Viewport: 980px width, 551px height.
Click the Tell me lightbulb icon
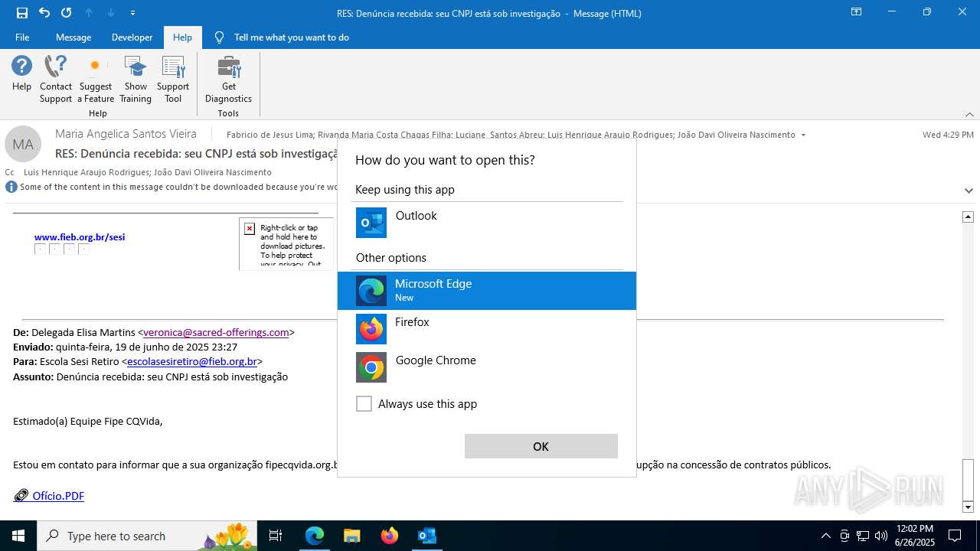coord(220,37)
